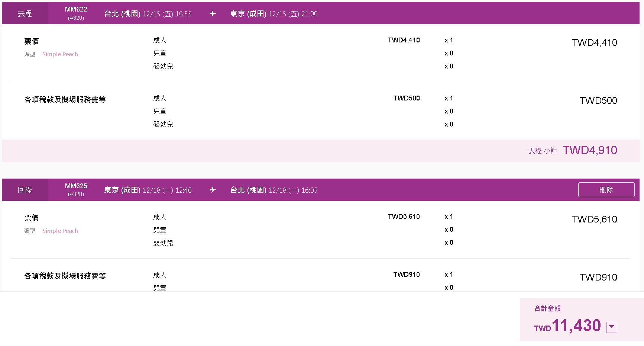Click the airplane icon in 去程 header
The width and height of the screenshot is (644, 346).
[213, 14]
